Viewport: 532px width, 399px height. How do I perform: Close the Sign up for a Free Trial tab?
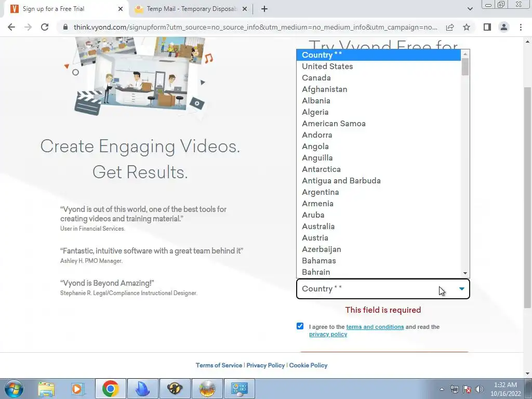coord(121,9)
